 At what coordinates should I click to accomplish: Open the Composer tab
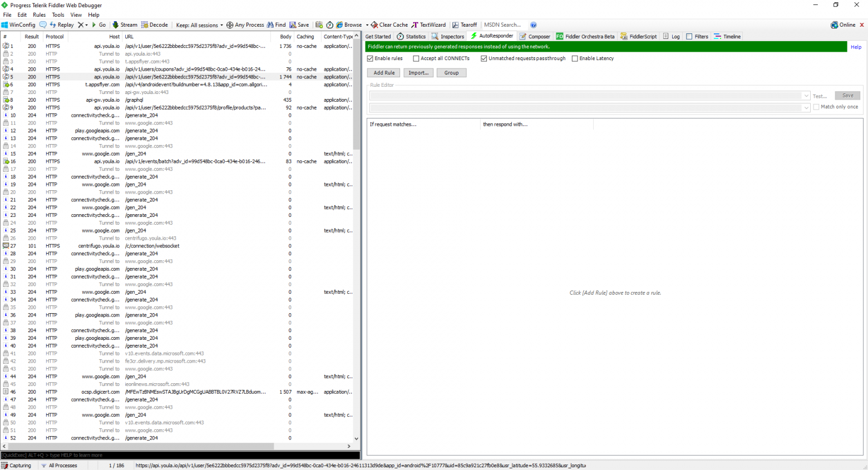click(535, 37)
